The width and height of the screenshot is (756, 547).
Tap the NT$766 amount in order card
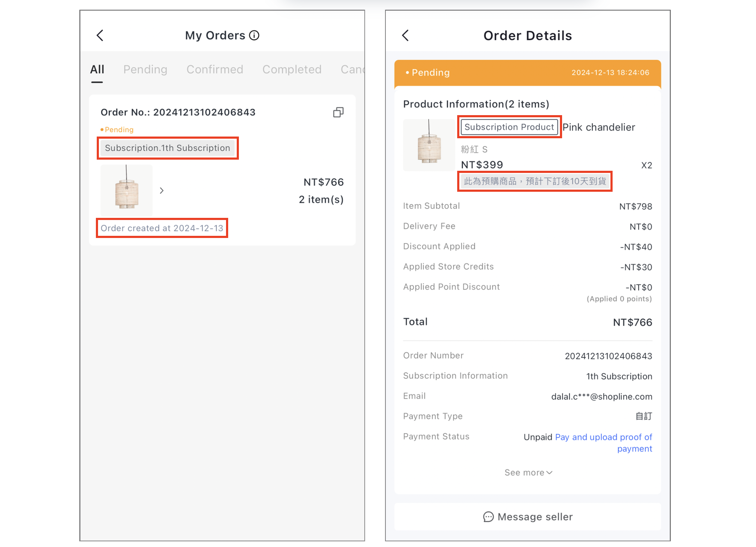pyautogui.click(x=324, y=182)
